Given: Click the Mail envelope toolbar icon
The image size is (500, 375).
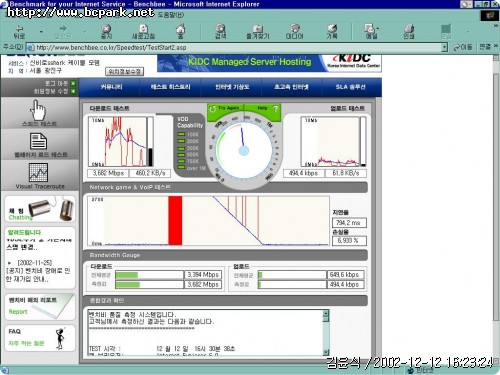Looking at the screenshot, I should (x=369, y=29).
